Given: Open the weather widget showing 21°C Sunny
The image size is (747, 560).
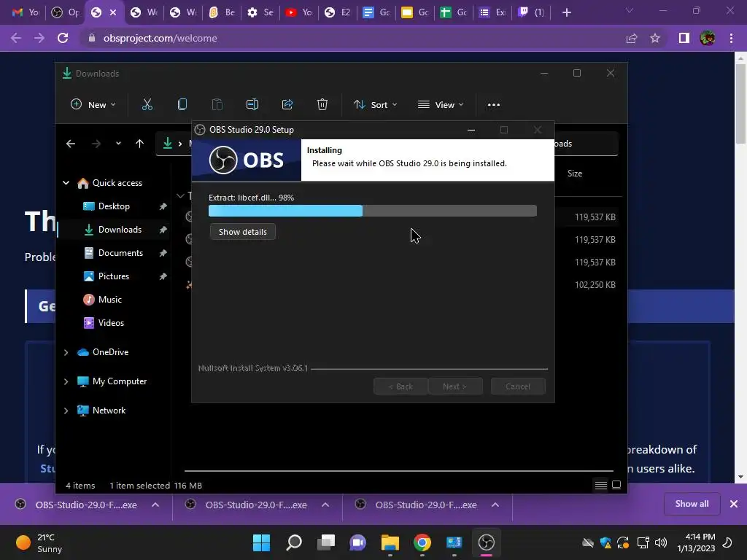Looking at the screenshot, I should coord(39,542).
